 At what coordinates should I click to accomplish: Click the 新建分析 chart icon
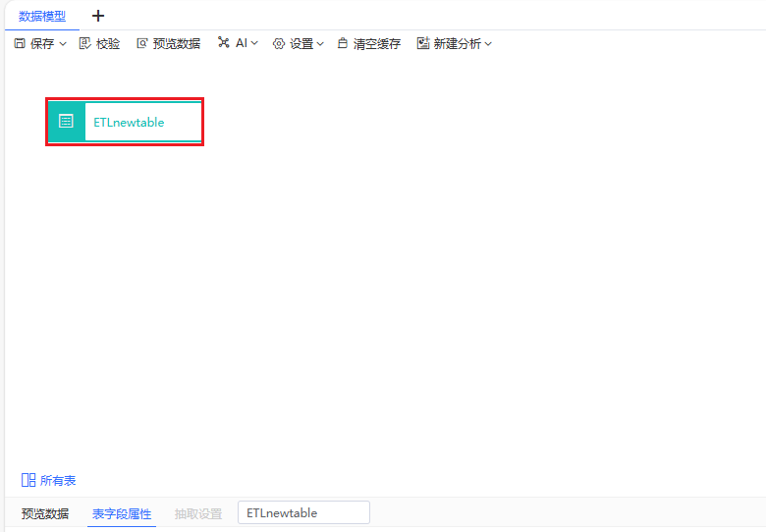coord(423,43)
